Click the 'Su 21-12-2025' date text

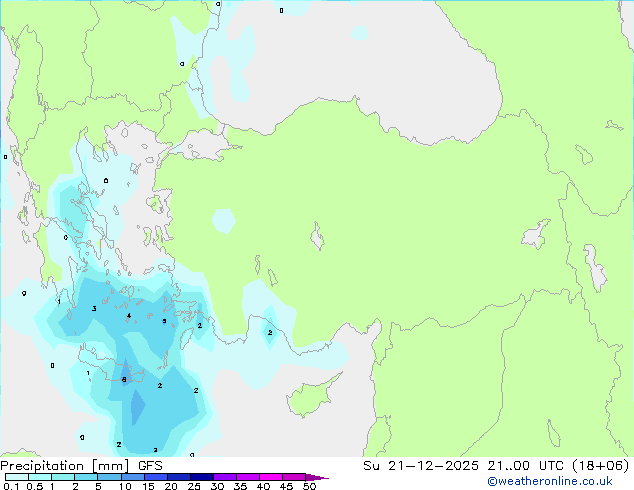pos(421,466)
